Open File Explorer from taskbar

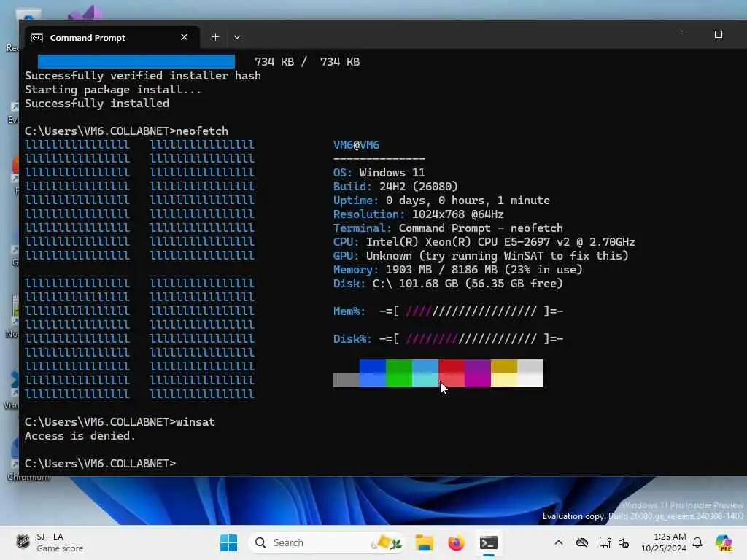tap(424, 542)
